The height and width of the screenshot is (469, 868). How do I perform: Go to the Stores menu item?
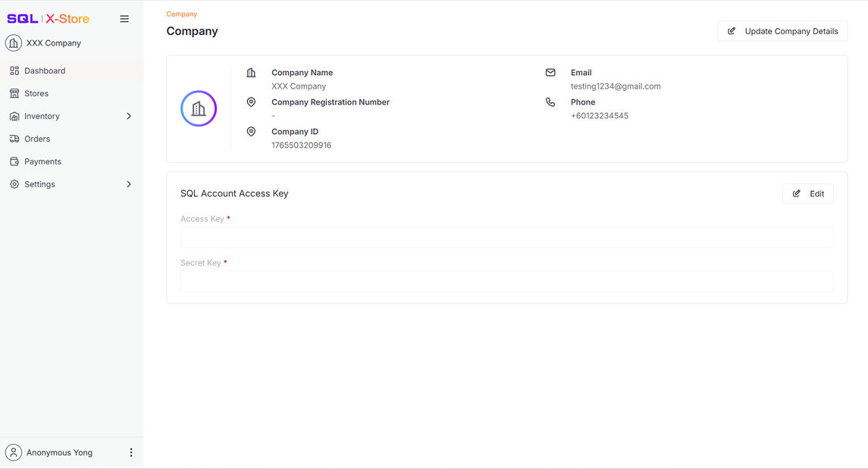[36, 93]
